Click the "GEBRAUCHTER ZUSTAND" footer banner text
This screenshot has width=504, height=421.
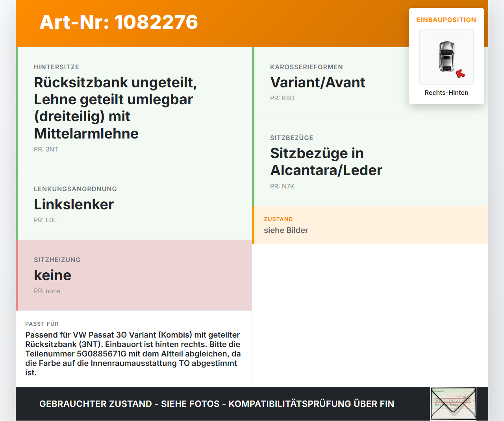217,404
